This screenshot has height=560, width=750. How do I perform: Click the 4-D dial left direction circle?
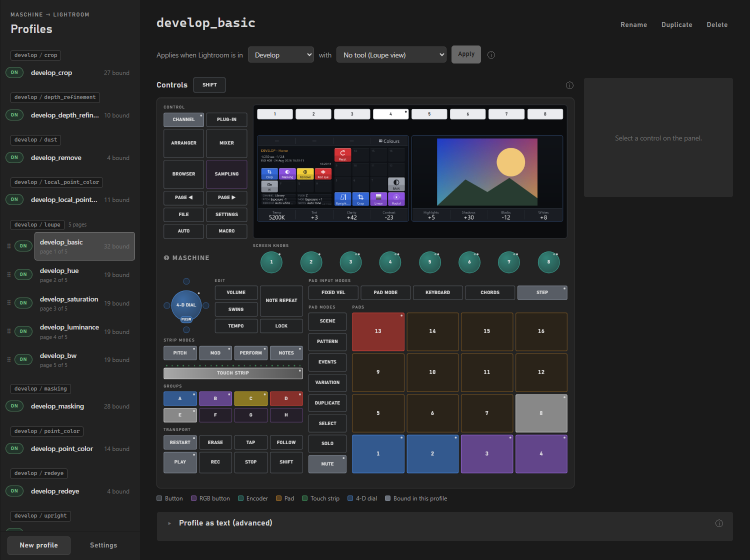pyautogui.click(x=167, y=305)
